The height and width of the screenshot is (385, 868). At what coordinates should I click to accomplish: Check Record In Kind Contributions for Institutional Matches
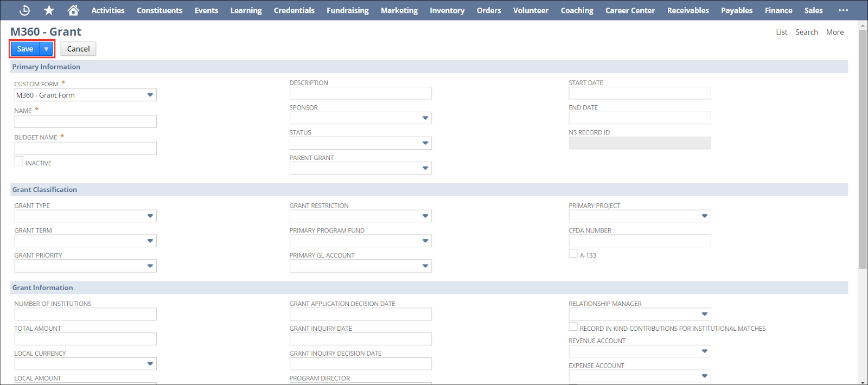[x=573, y=327]
